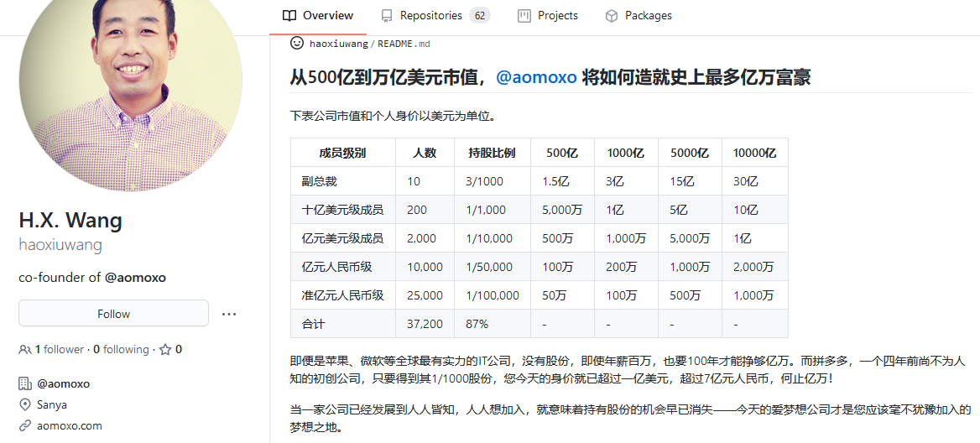The image size is (980, 443).
Task: Click the location pin icon
Action: coord(25,405)
